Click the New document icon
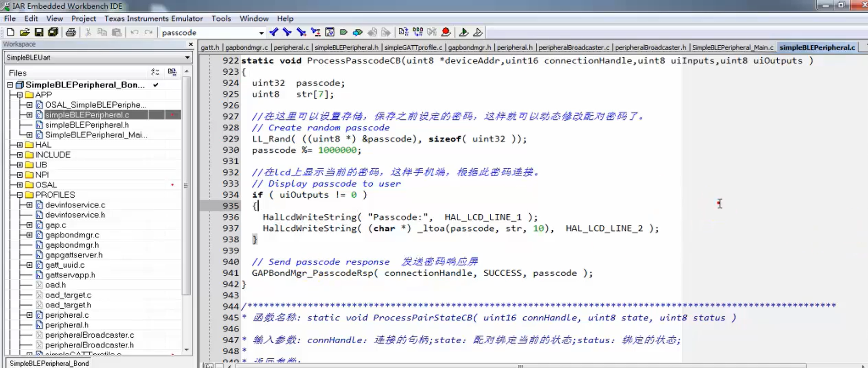Image resolution: width=868 pixels, height=368 pixels. [x=11, y=32]
